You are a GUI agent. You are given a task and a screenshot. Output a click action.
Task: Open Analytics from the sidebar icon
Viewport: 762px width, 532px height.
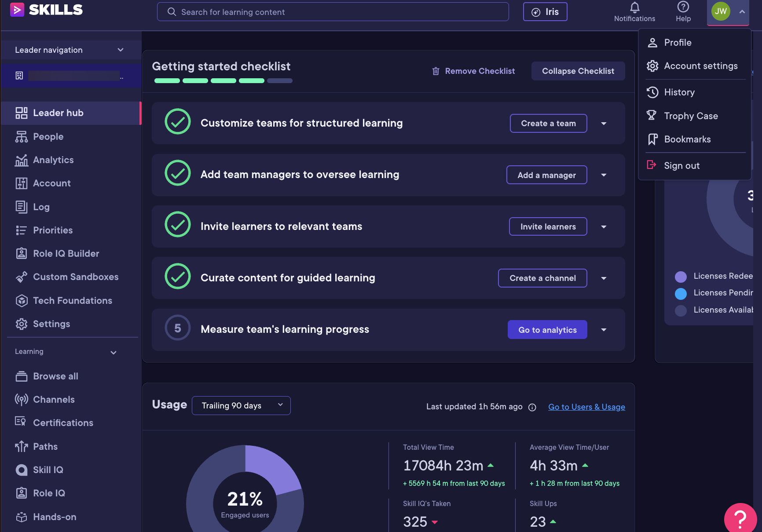(21, 160)
